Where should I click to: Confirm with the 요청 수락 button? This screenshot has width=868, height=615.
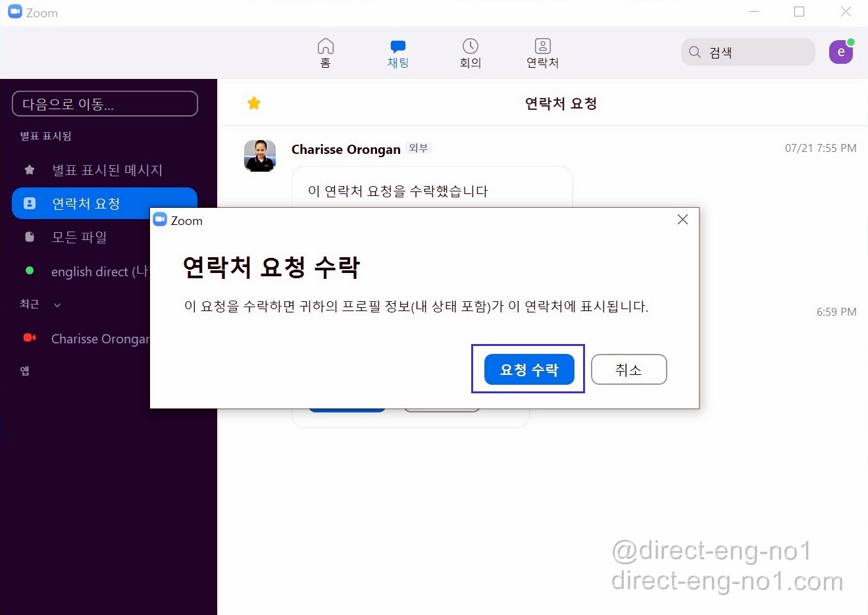[529, 370]
